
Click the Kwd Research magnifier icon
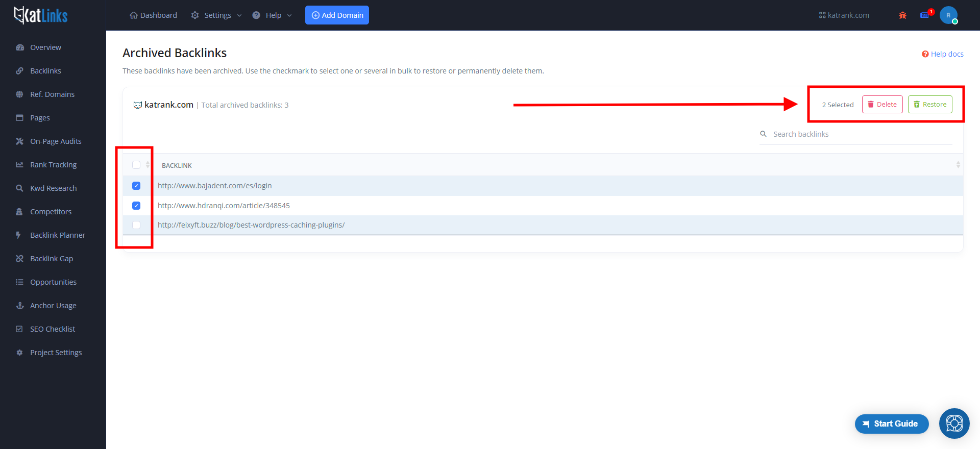[x=20, y=188]
